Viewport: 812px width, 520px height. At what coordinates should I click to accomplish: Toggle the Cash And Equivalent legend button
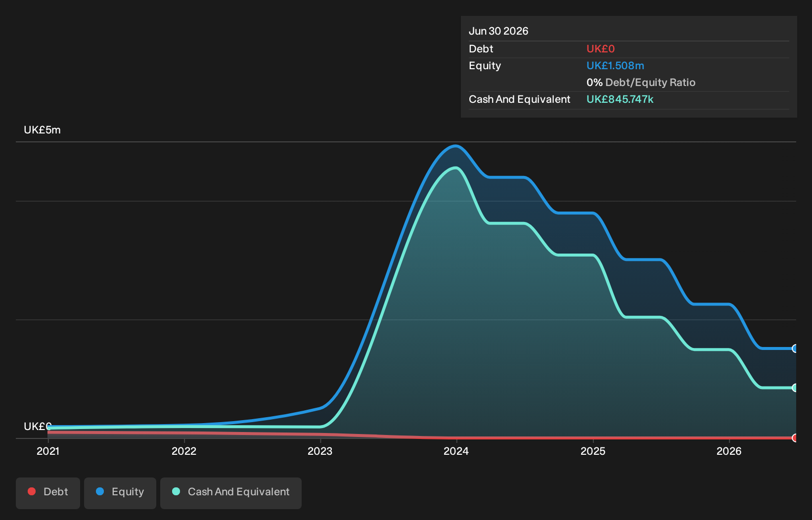click(x=231, y=493)
